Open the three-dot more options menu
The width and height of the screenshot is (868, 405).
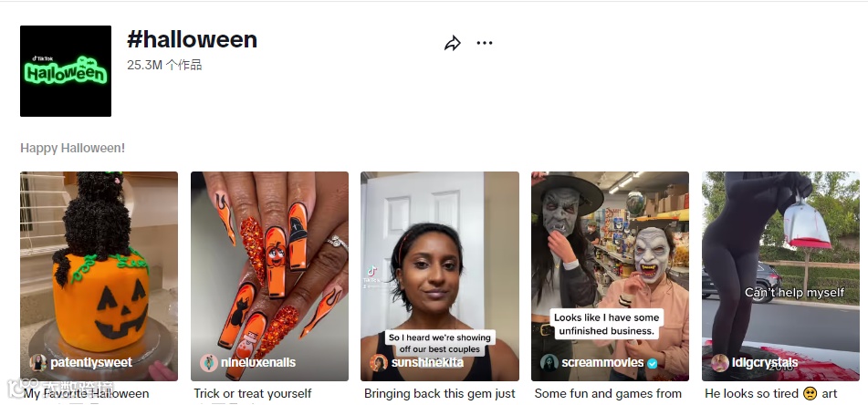485,43
